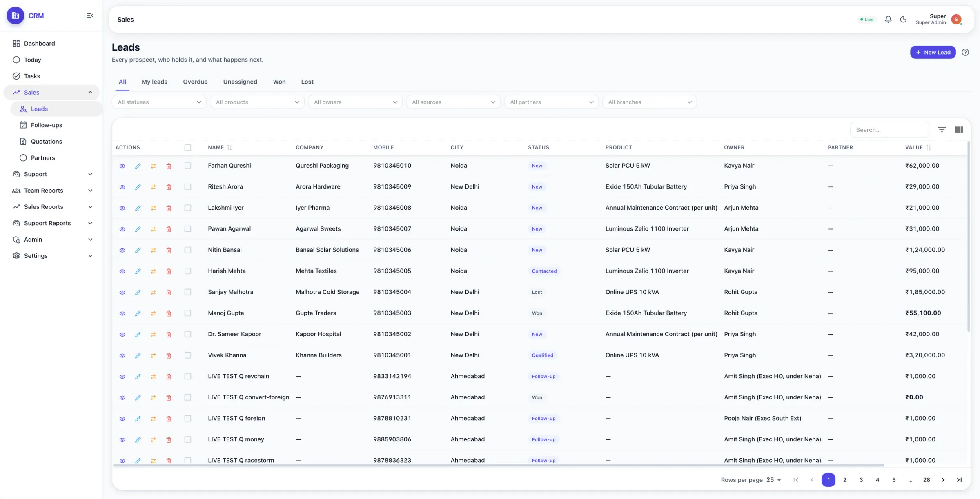Change rows per page dropdown
The height and width of the screenshot is (499, 980).
(774, 480)
